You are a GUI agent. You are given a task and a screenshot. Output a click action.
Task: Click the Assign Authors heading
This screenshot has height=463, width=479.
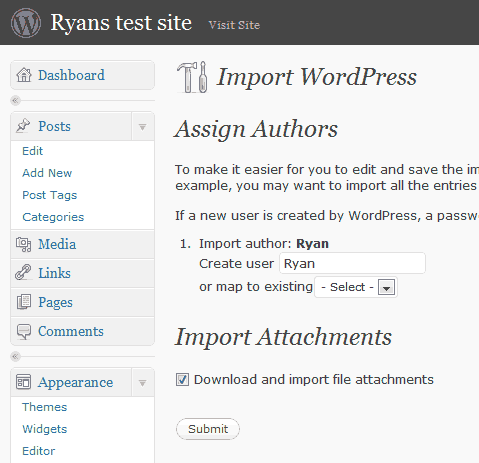(256, 129)
